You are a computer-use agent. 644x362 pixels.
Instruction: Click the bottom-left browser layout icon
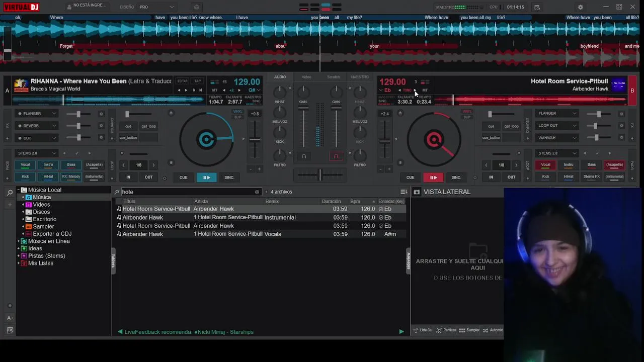10,330
